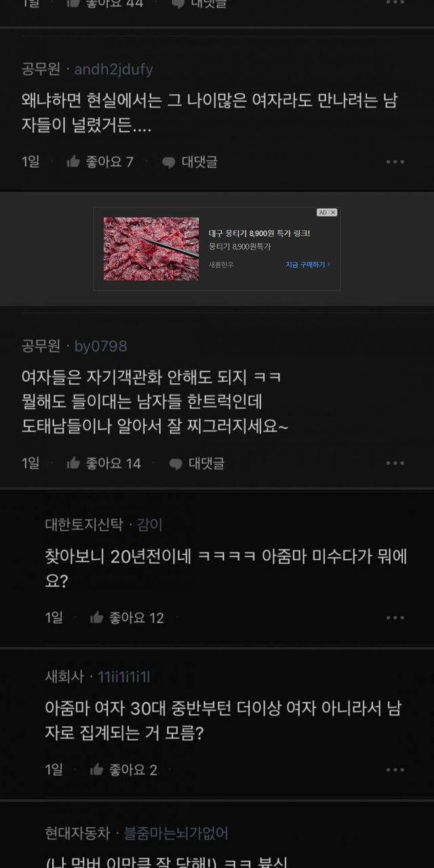Open more options on 감이's reply
Viewport: 434px width, 868px height.
pos(395,618)
